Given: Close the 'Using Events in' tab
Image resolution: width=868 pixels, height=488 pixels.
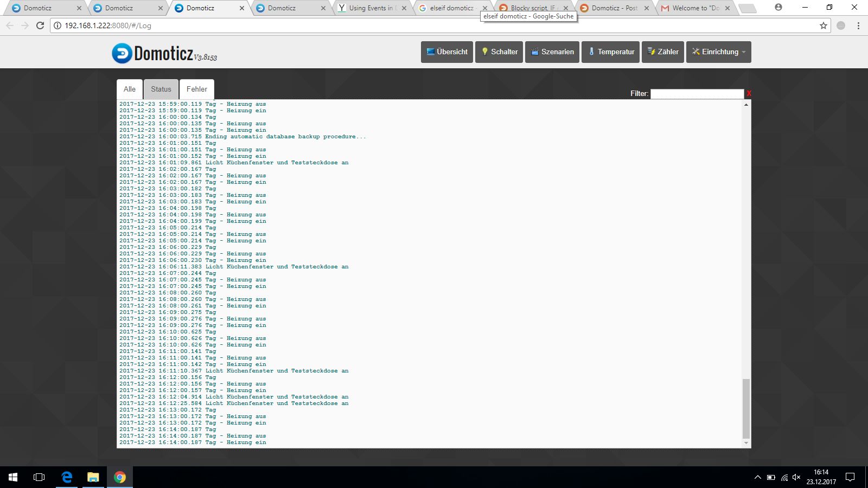Looking at the screenshot, I should click(404, 8).
